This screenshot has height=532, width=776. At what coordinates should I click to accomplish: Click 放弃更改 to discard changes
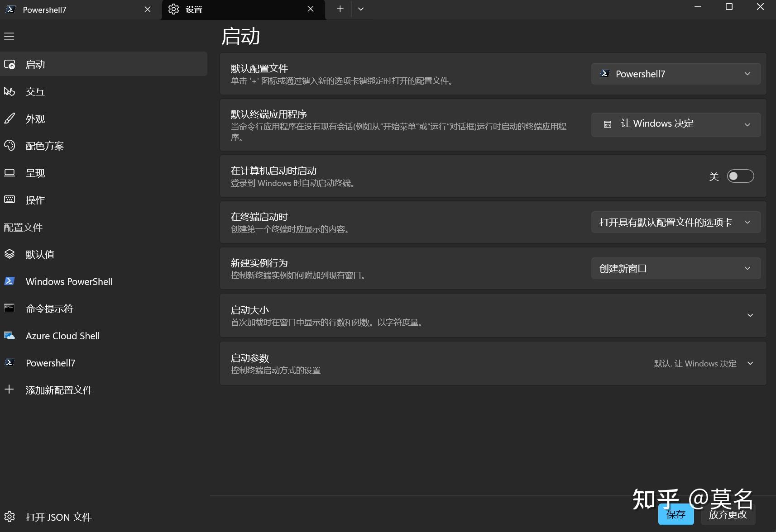(x=728, y=514)
